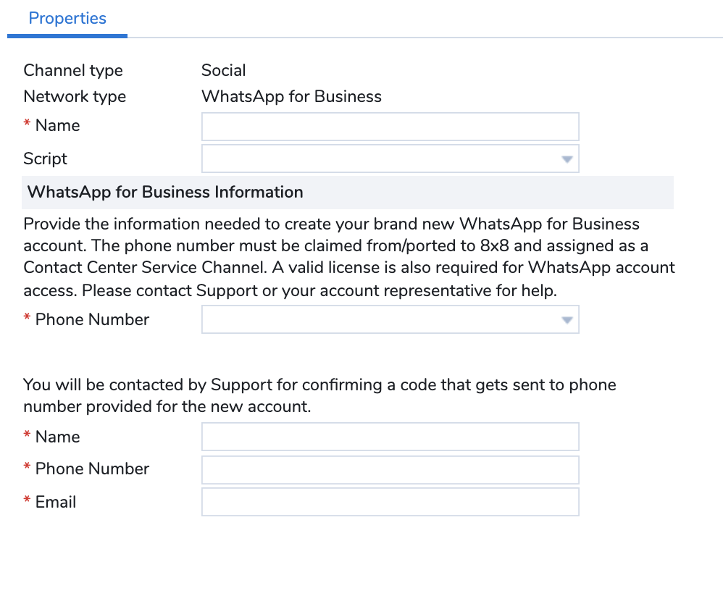Click the required Email label
Screen dimensions: 724x592
tap(50, 502)
